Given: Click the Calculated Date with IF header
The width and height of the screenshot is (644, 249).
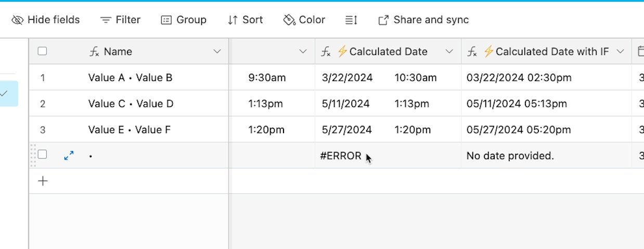Looking at the screenshot, I should coord(546,52).
